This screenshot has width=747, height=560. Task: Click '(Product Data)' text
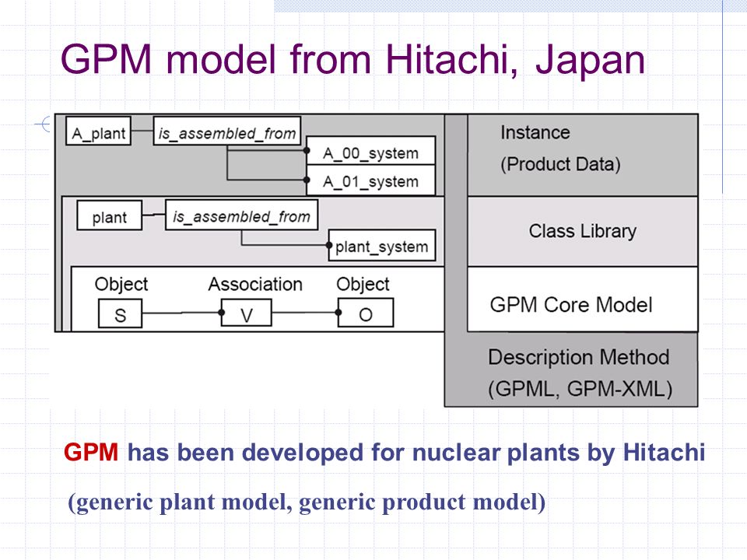point(560,164)
